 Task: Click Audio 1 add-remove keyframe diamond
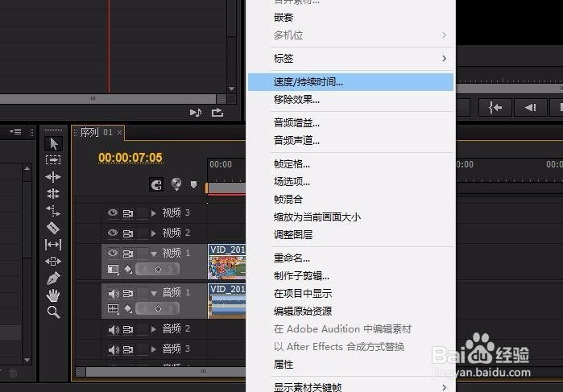point(158,308)
